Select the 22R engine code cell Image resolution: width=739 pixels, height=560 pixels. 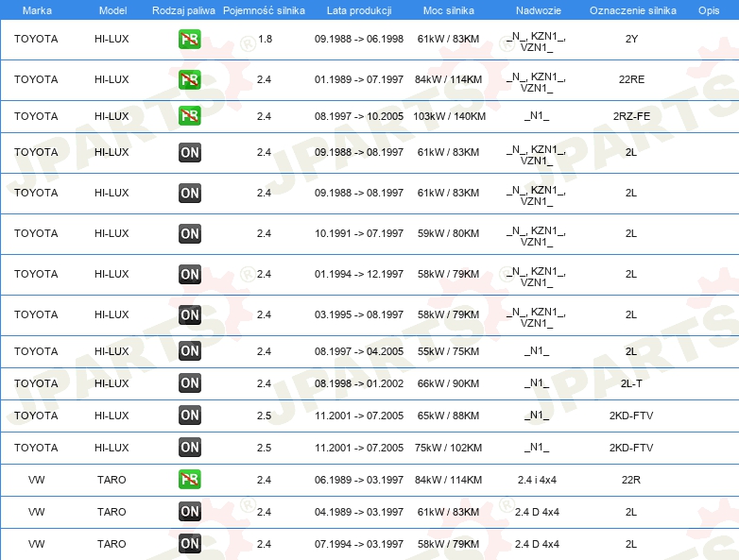click(631, 480)
